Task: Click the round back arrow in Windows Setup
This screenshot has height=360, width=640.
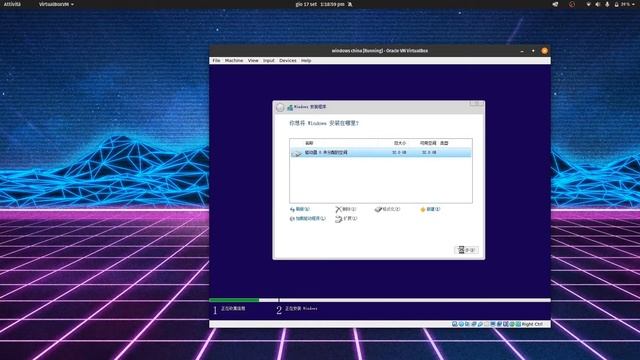Action: click(x=280, y=107)
